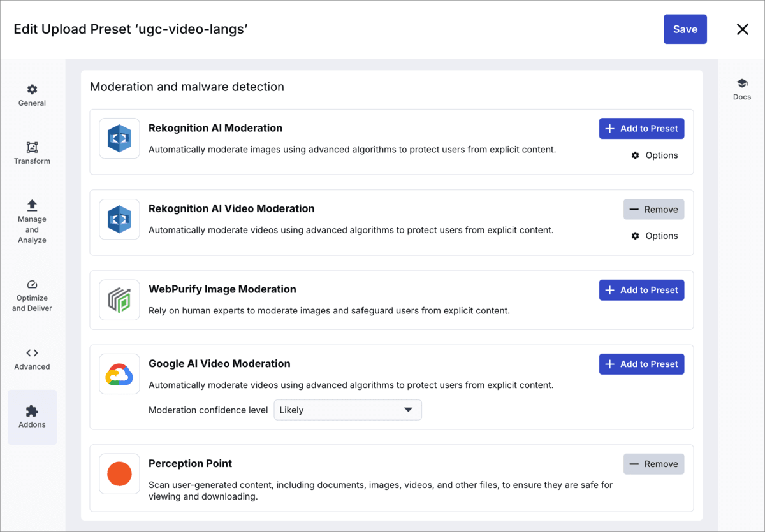Viewport: 765px width, 532px height.
Task: Open Options for Rekognition AI Moderation
Action: (655, 155)
